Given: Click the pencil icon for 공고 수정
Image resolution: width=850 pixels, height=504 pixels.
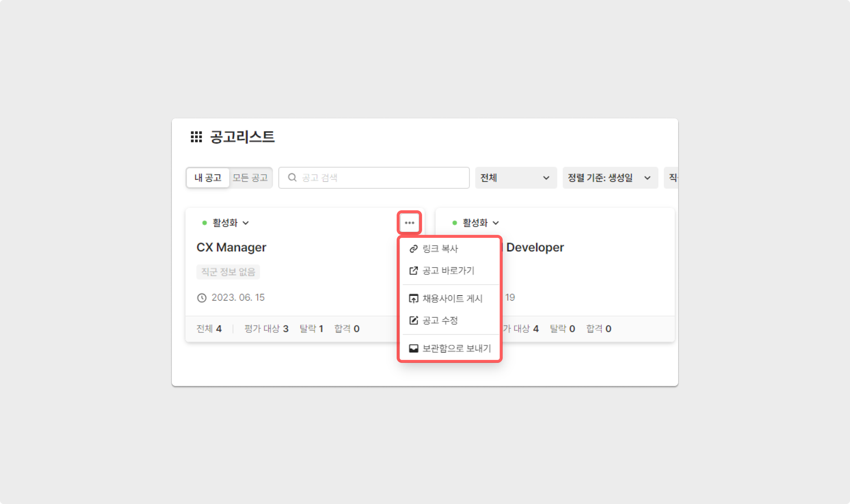Looking at the screenshot, I should 414,321.
